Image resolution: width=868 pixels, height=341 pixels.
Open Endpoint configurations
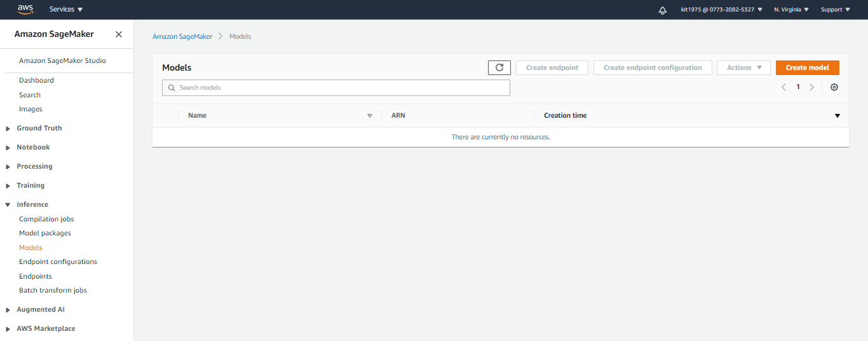click(x=58, y=261)
